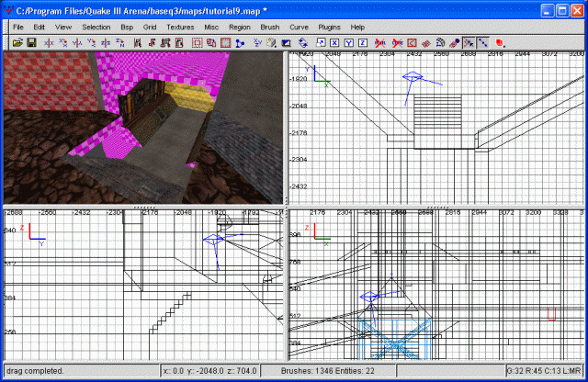Toggle Scale X lock button
The image size is (588, 382).
tap(334, 43)
